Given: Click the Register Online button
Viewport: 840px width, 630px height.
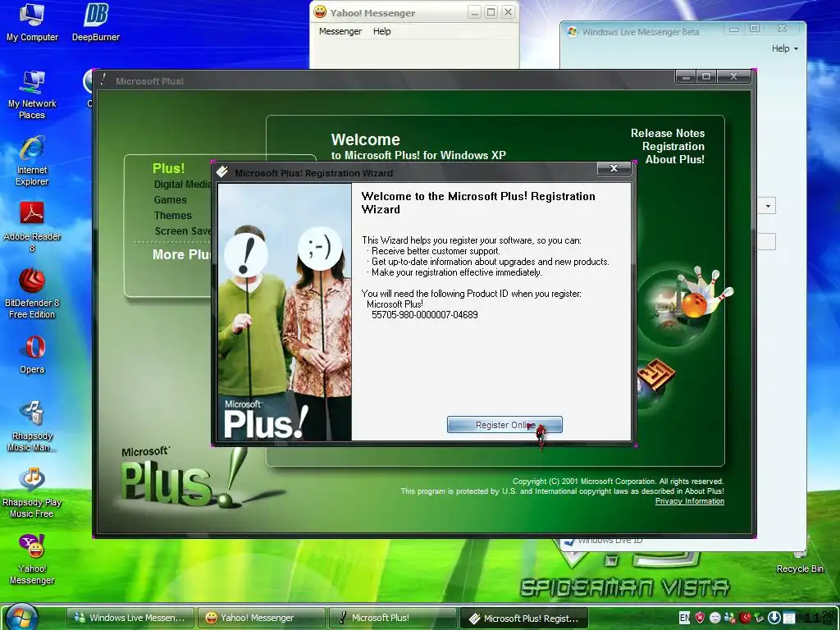Looking at the screenshot, I should (x=504, y=425).
